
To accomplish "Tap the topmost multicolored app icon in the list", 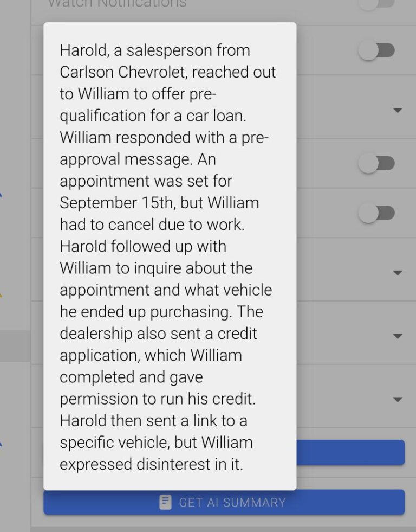I will (x=2, y=193).
